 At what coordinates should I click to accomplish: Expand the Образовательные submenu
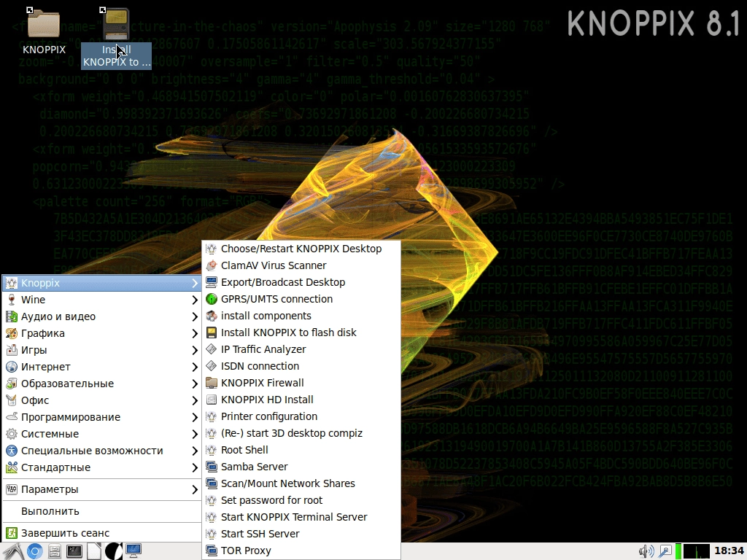pos(101,384)
